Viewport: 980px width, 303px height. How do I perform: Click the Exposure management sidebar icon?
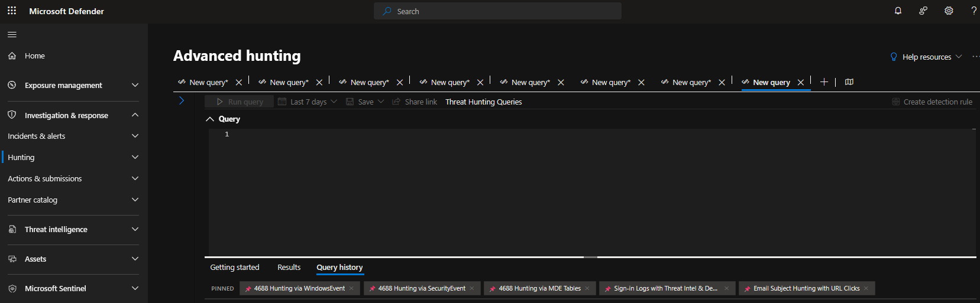coord(12,85)
